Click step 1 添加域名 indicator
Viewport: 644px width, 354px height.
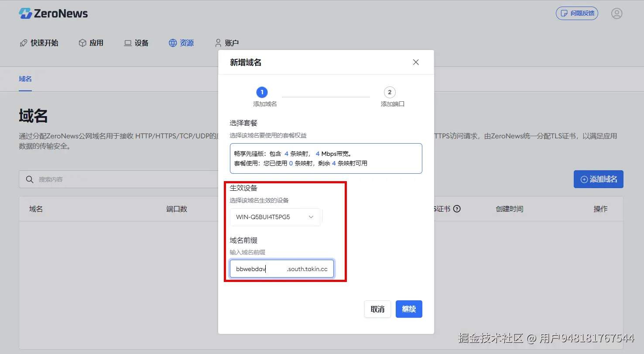pyautogui.click(x=265, y=97)
